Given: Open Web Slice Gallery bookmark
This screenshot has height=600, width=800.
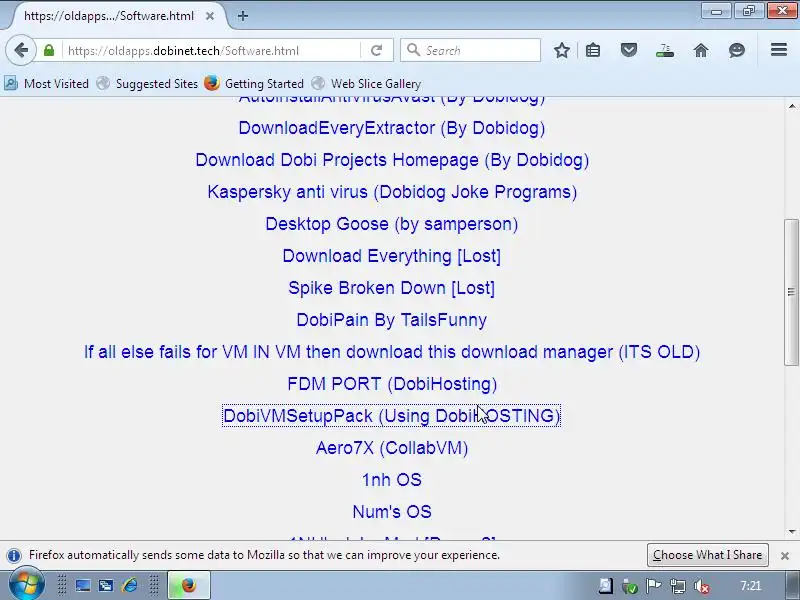Looking at the screenshot, I should point(366,84).
